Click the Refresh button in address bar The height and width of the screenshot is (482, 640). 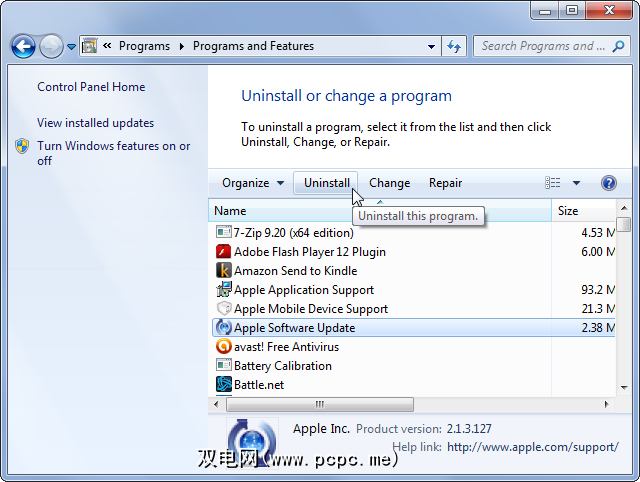click(454, 46)
